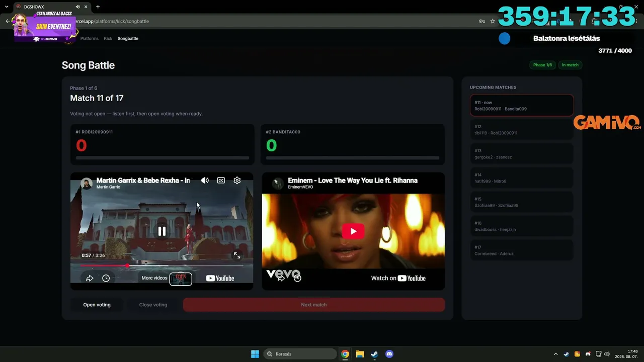Screen dimensions: 644x362
Task: Select match #11 Robi20090911 vs Bandita009
Action: [521, 106]
